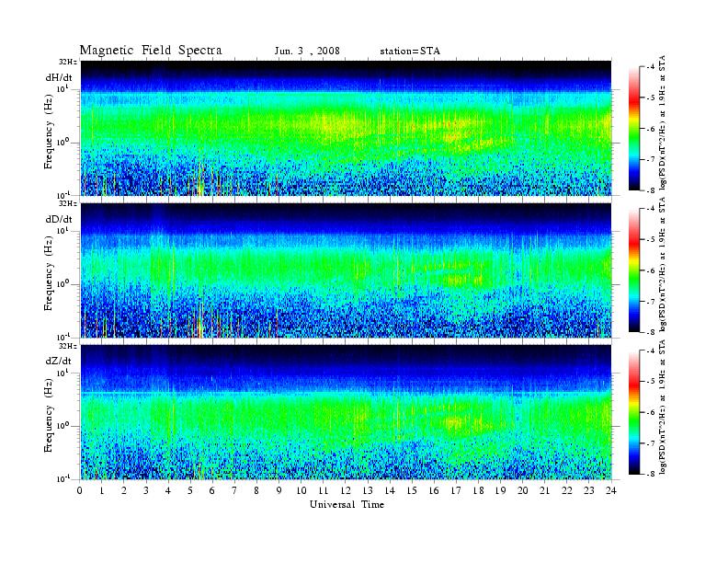Click the hour "3" tick on the time axis
This screenshot has height=563, width=728.
point(146,490)
